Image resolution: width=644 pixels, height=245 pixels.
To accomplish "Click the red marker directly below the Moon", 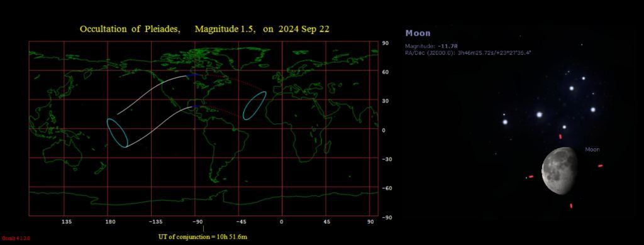I will (571, 205).
